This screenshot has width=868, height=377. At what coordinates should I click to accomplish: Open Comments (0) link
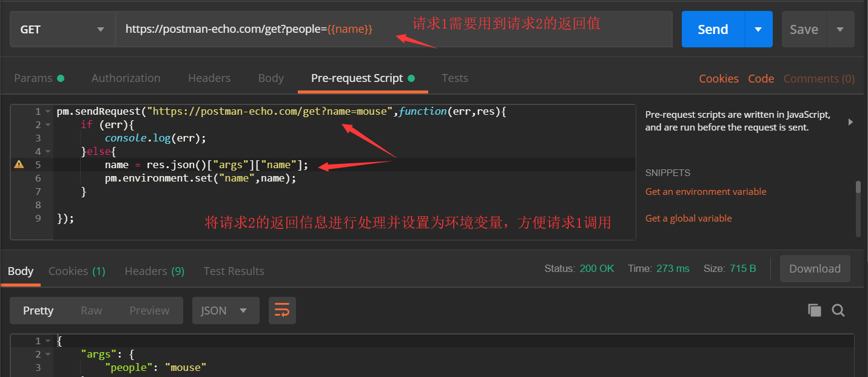819,78
